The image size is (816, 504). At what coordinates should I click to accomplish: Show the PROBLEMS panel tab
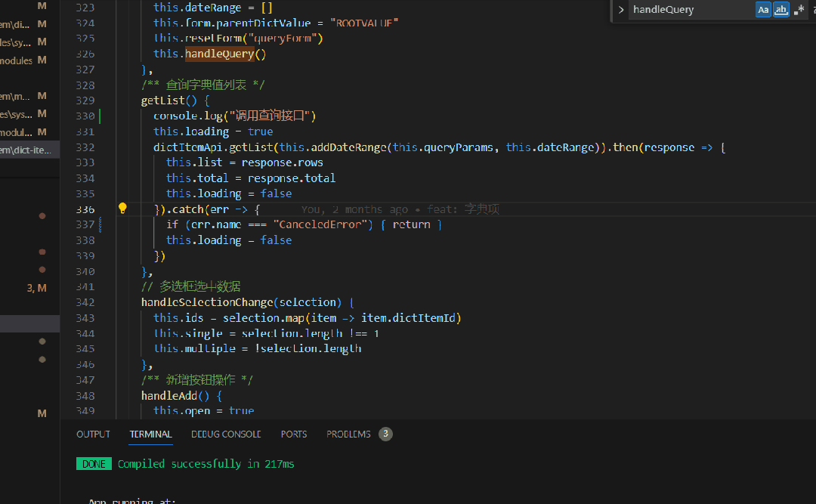click(348, 434)
